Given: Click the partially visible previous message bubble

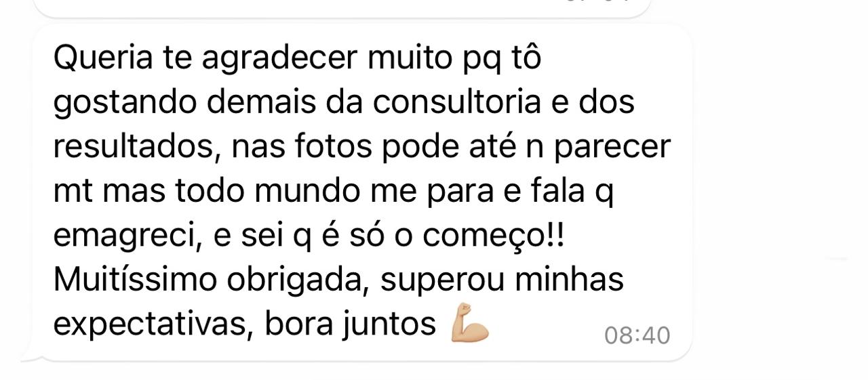Looking at the screenshot, I should pyautogui.click(x=341, y=8).
